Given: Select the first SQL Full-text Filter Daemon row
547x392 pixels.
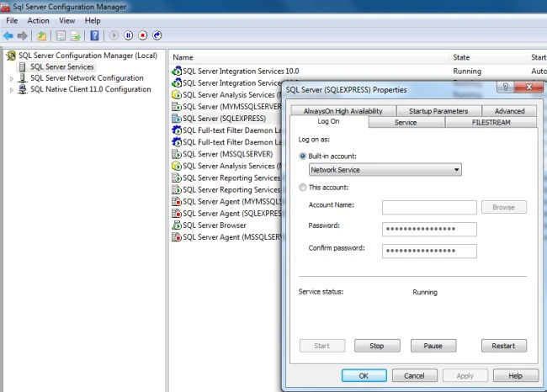Looking at the screenshot, I should pos(226,130).
